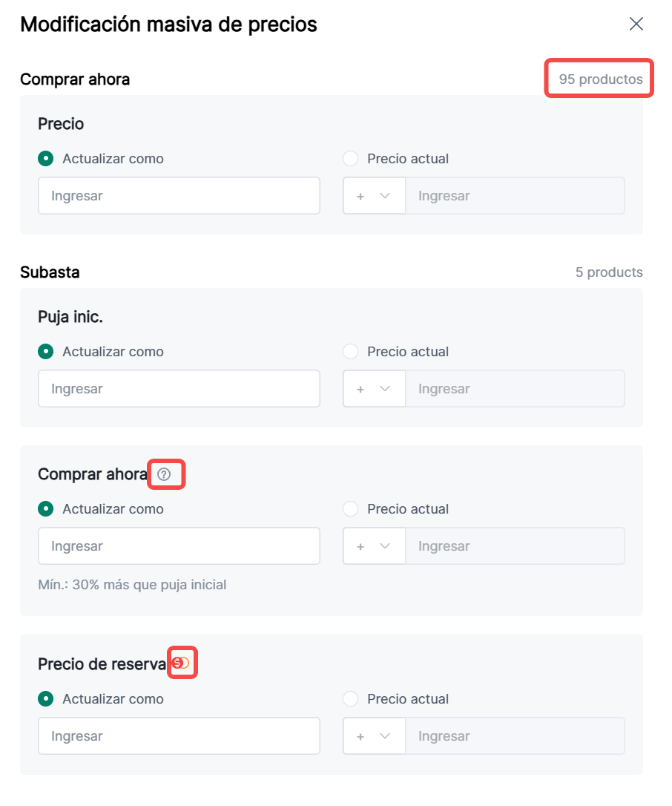
Task: Click the Precio Actualizar como input field
Action: 179,196
